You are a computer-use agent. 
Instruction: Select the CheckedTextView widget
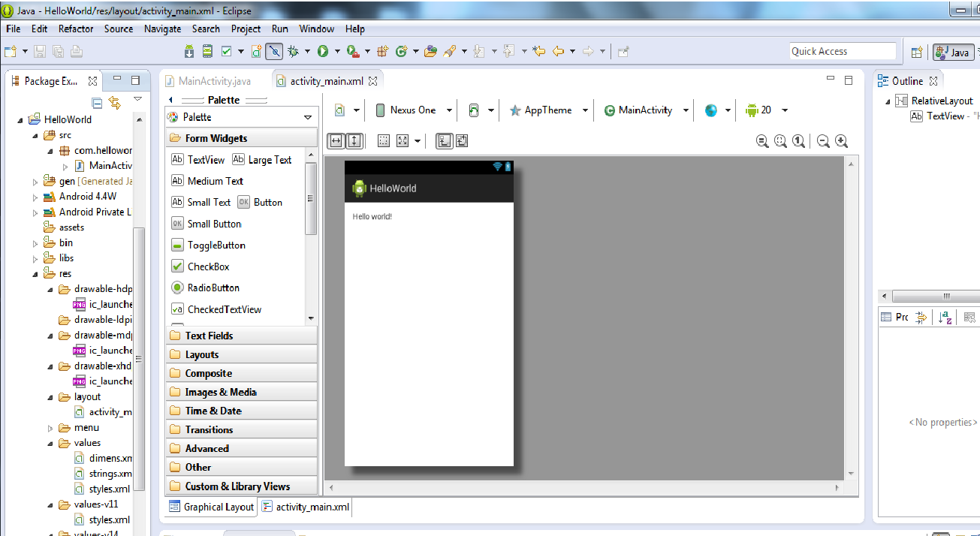[216, 309]
